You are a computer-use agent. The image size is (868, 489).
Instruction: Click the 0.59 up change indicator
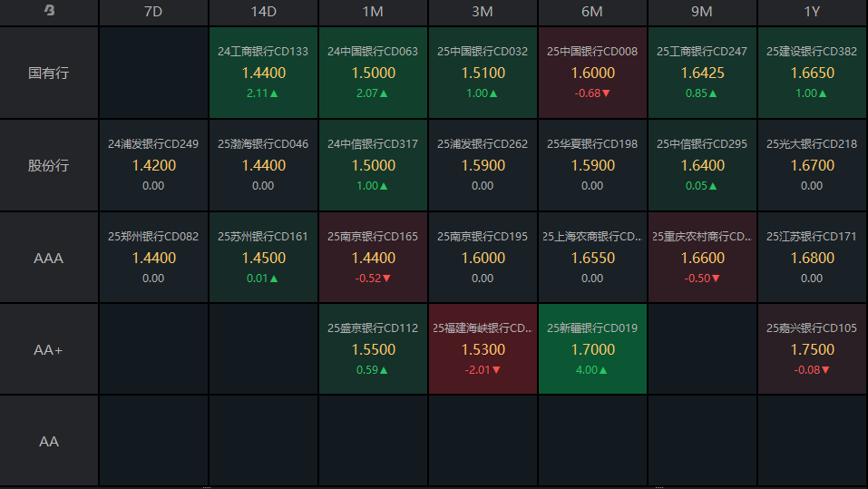(x=372, y=370)
